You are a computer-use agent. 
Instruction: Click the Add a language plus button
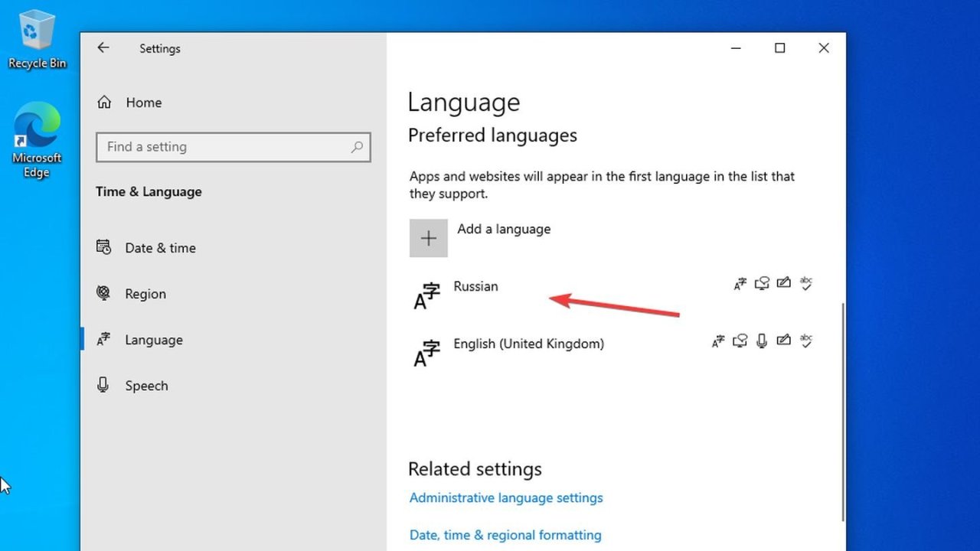click(428, 238)
